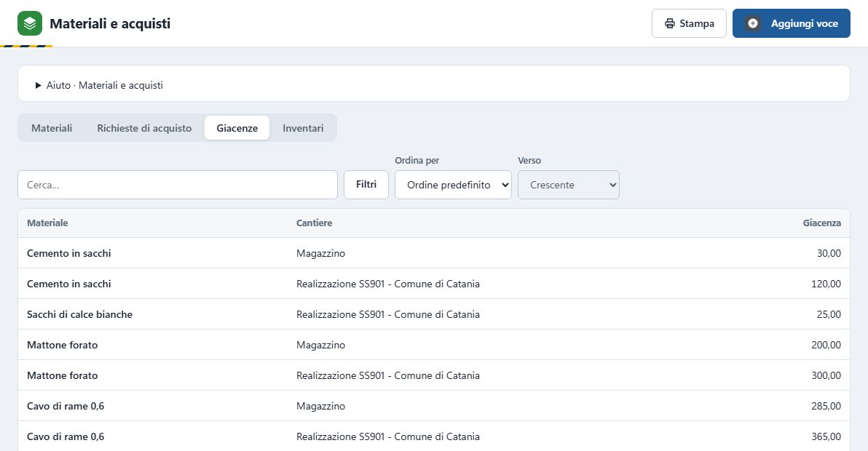Click the Filtri button
The width and height of the screenshot is (868, 451).
click(366, 185)
